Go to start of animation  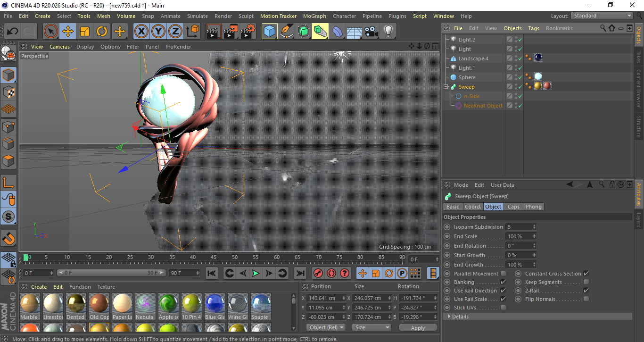(x=212, y=273)
